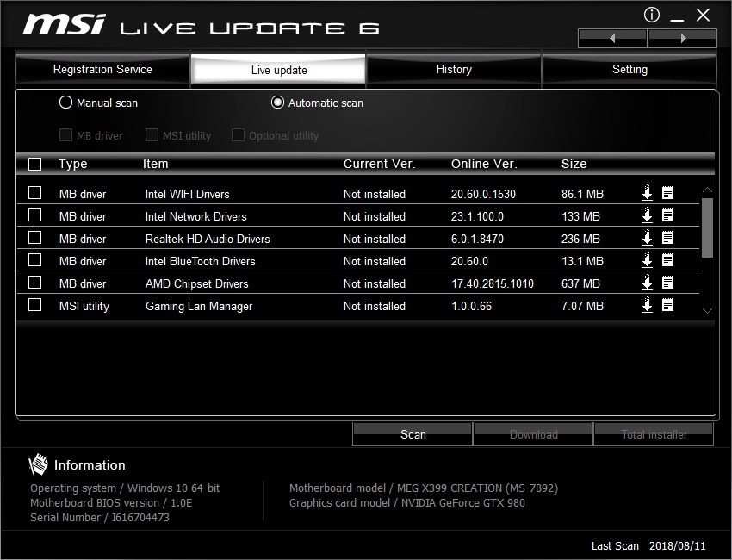The image size is (732, 560).
Task: Select the Intel WIFI Drivers item text
Action: [x=187, y=194]
